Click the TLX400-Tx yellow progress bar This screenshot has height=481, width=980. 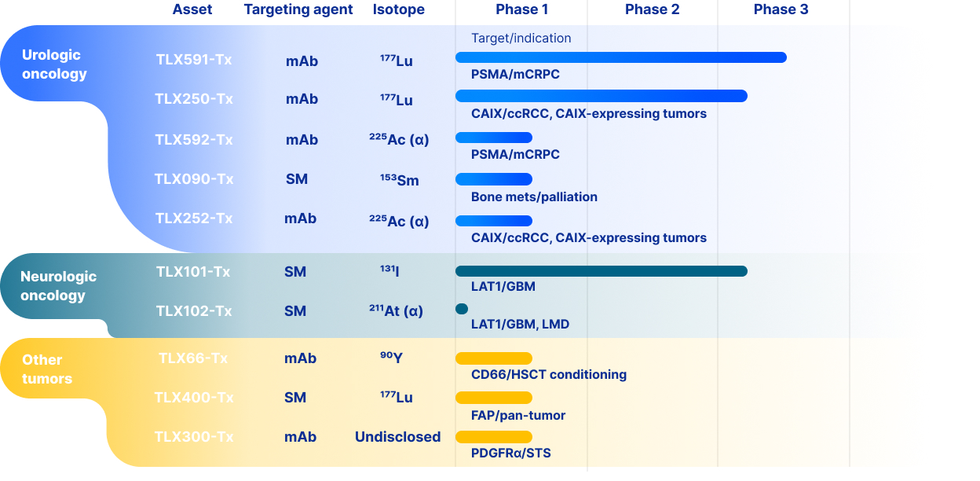click(x=493, y=398)
